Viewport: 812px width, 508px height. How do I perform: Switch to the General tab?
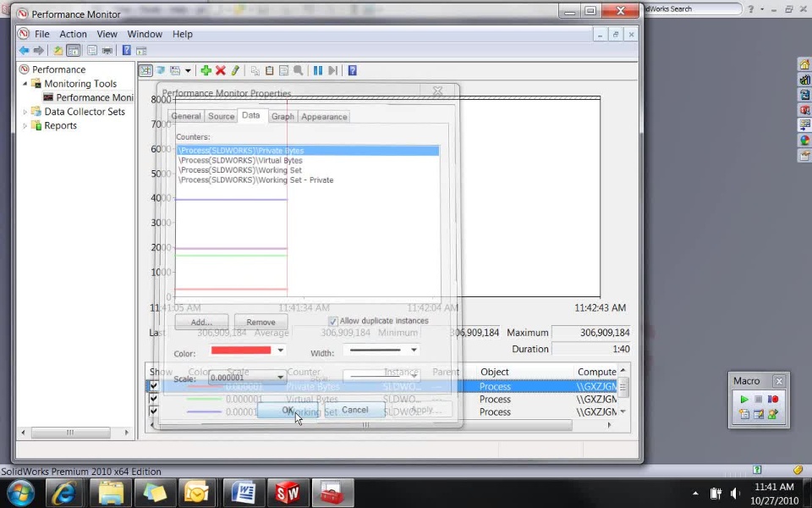[186, 116]
